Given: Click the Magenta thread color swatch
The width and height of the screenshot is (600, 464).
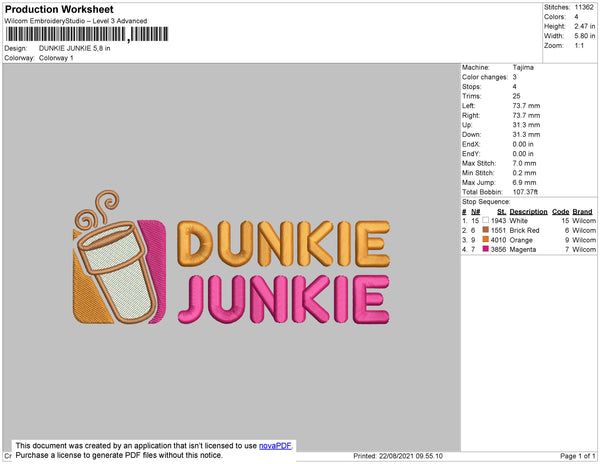Looking at the screenshot, I should click(486, 249).
